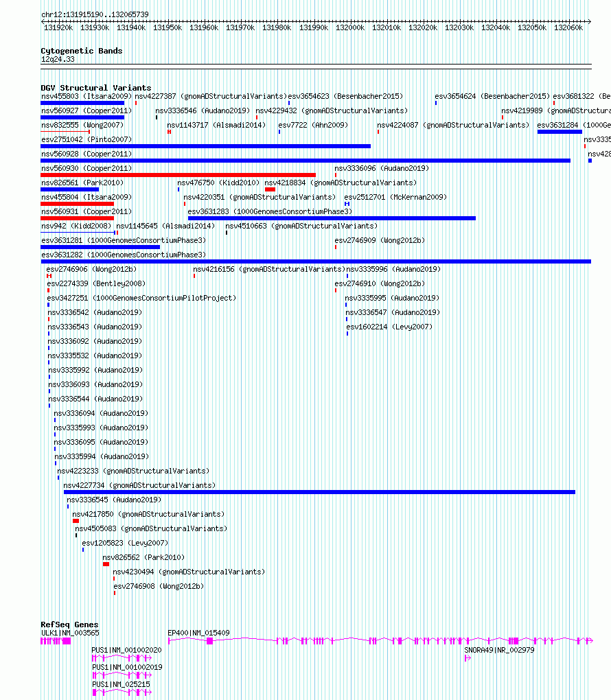This screenshot has height=700, width=611.
Task: Open esv2751042 (Pinto2007) variant label
Action: [87, 139]
